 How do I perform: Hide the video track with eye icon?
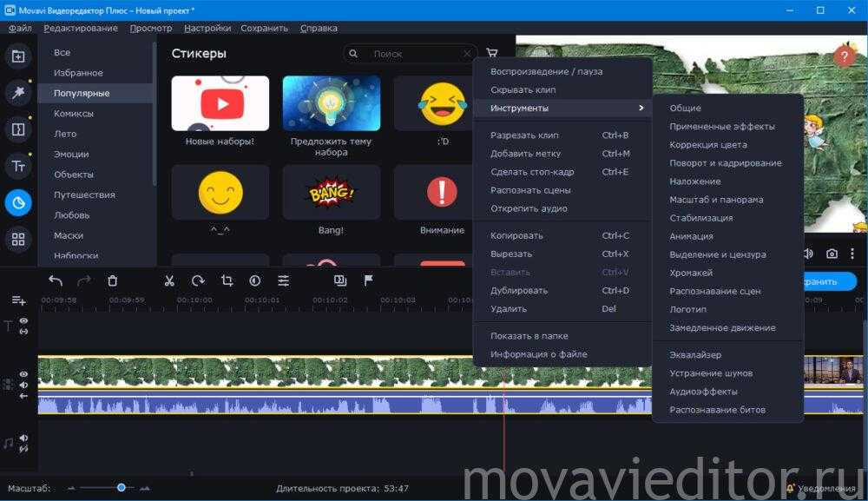click(23, 374)
